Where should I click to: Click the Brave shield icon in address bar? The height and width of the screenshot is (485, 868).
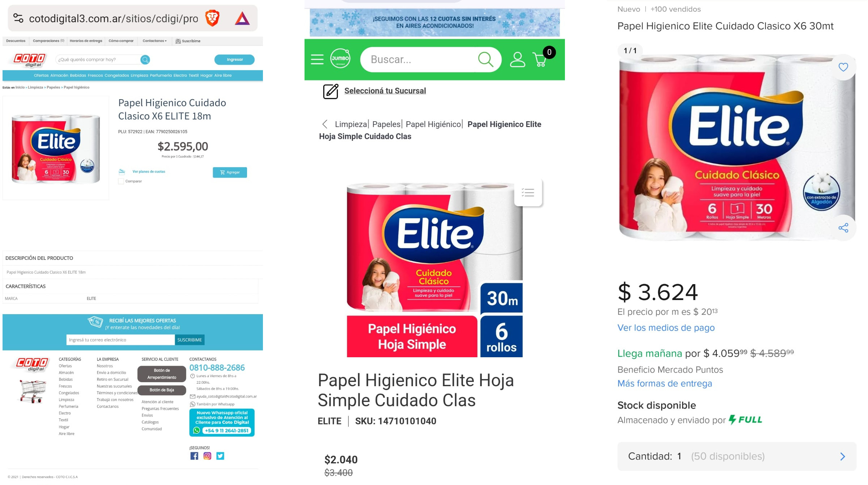pyautogui.click(x=212, y=18)
